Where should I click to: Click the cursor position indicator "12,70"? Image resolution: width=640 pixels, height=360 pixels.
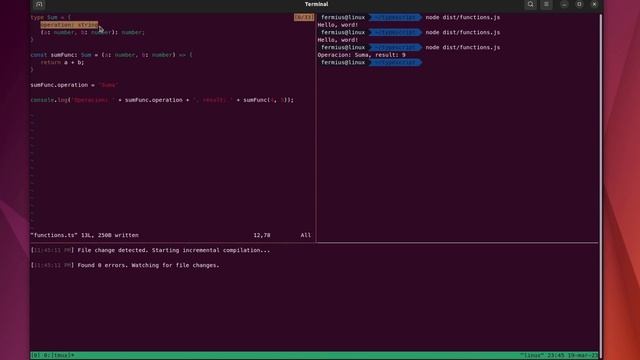(262, 235)
